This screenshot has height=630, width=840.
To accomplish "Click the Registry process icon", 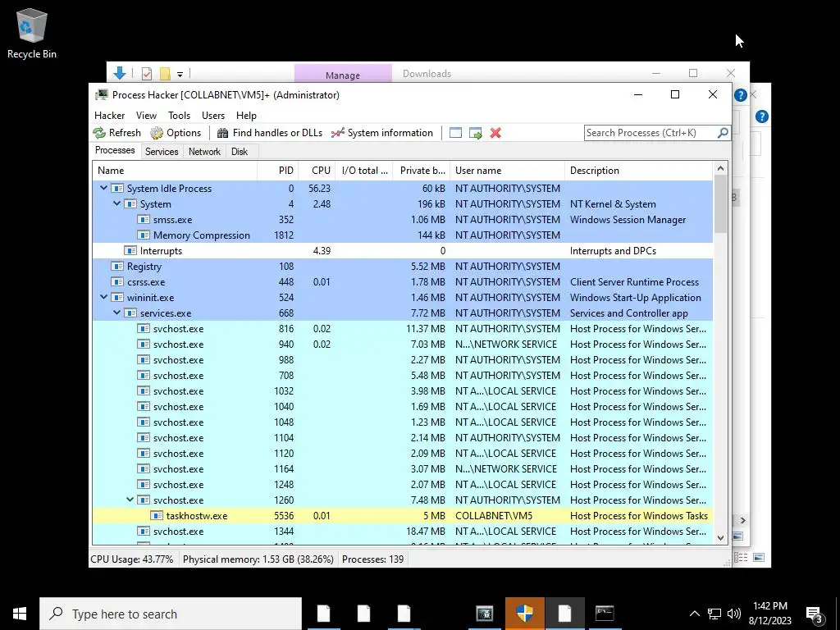I will (116, 267).
